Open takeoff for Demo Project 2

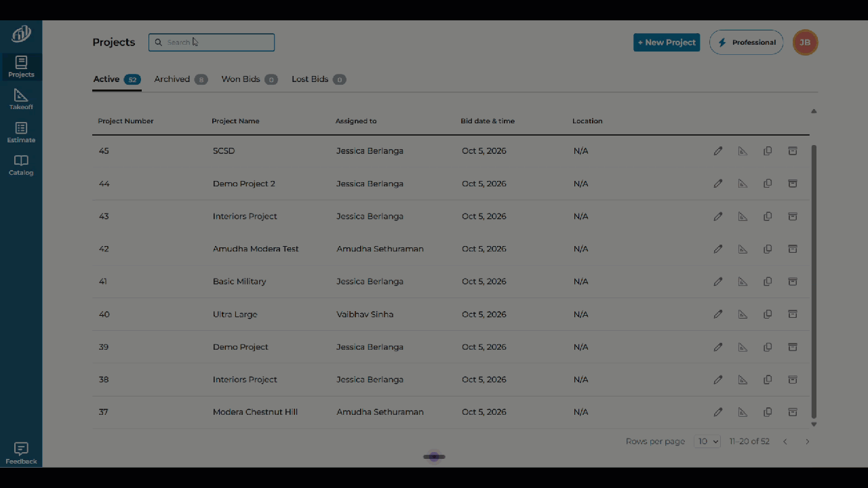click(743, 184)
